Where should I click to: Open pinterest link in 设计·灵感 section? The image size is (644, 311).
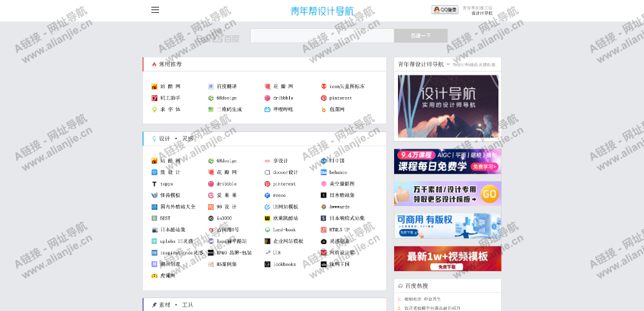pyautogui.click(x=284, y=184)
